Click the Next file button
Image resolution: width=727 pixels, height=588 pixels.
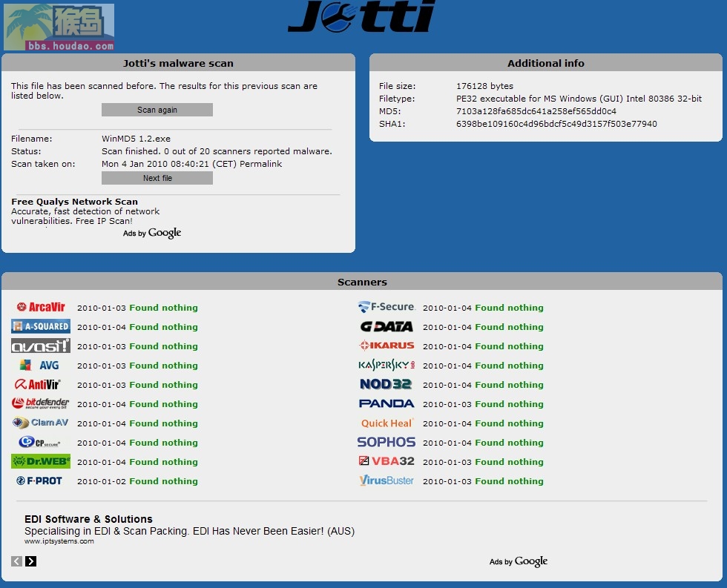pyautogui.click(x=157, y=178)
